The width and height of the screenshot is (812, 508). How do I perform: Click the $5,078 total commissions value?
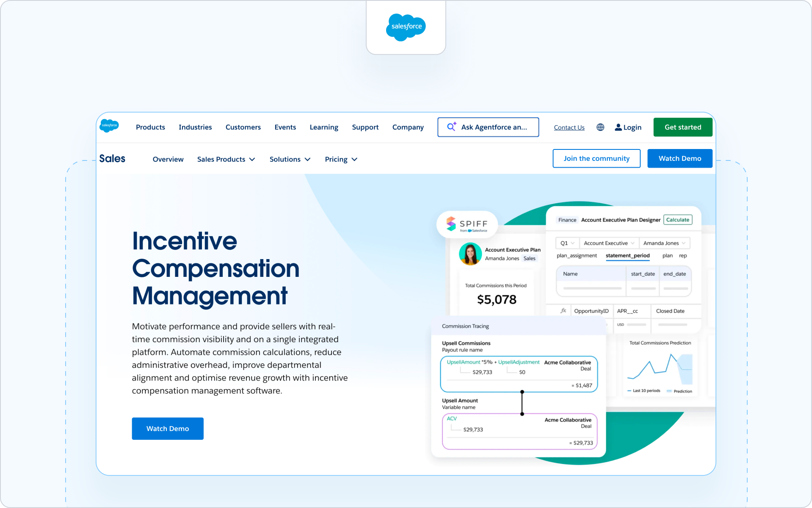(x=497, y=300)
